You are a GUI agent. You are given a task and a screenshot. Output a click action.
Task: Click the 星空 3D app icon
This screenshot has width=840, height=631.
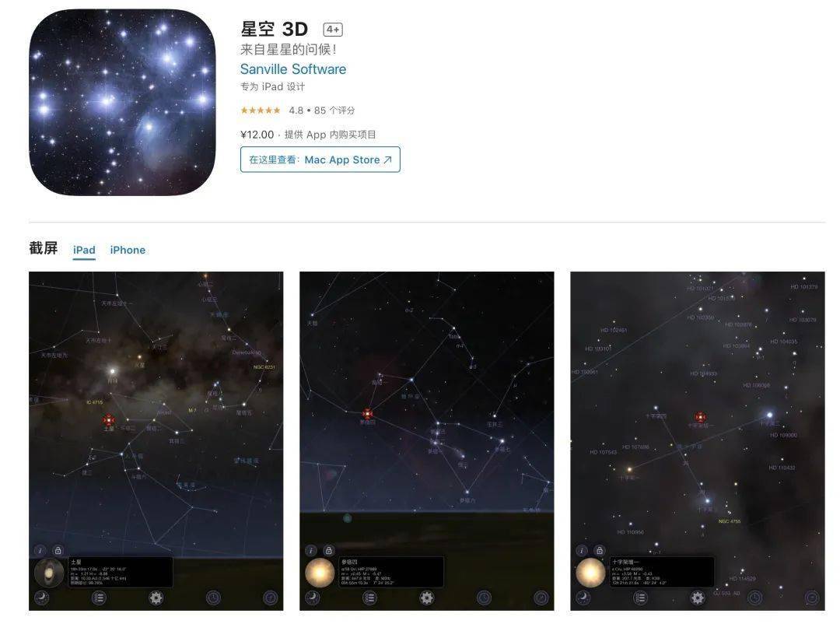click(122, 102)
